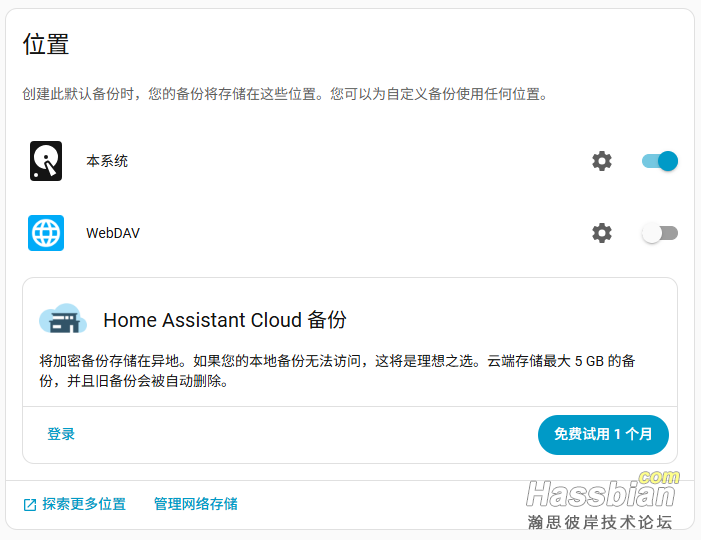Click the external-link icon beside 探索更多位置

[30, 505]
